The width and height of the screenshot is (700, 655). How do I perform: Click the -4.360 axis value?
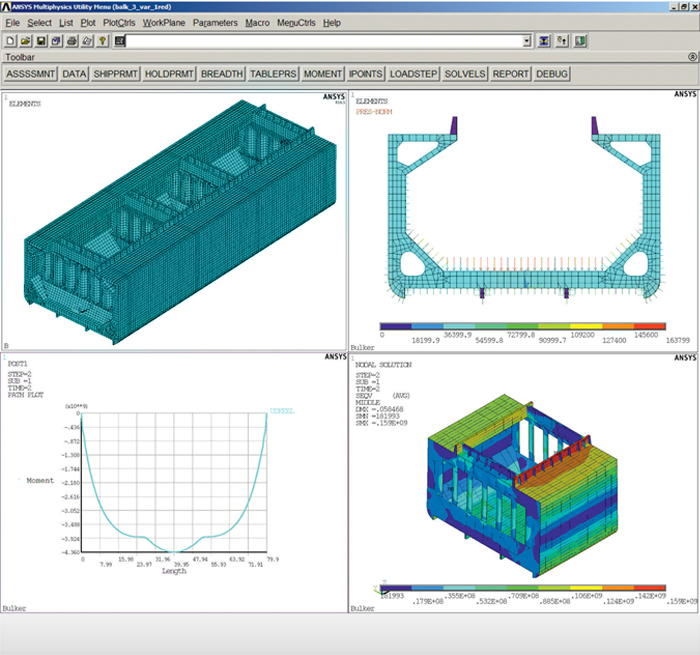tap(71, 552)
